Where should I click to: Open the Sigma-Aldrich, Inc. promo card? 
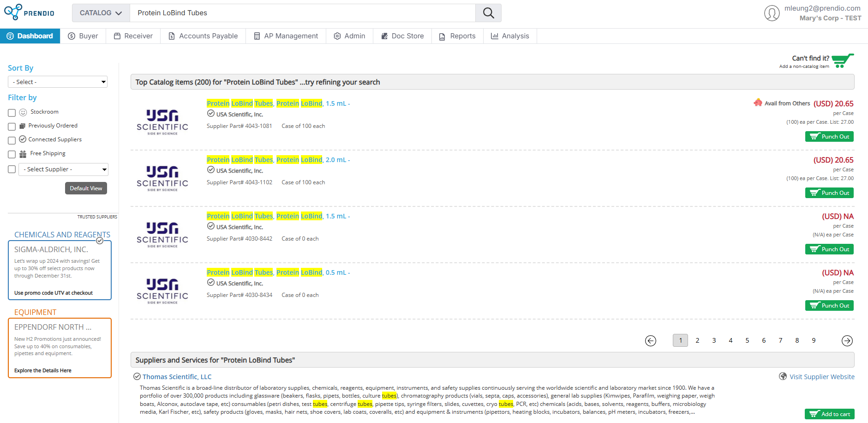click(60, 270)
